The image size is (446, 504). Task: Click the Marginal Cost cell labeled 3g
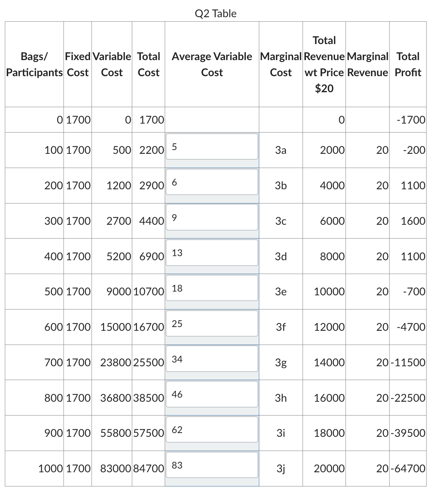281,363
